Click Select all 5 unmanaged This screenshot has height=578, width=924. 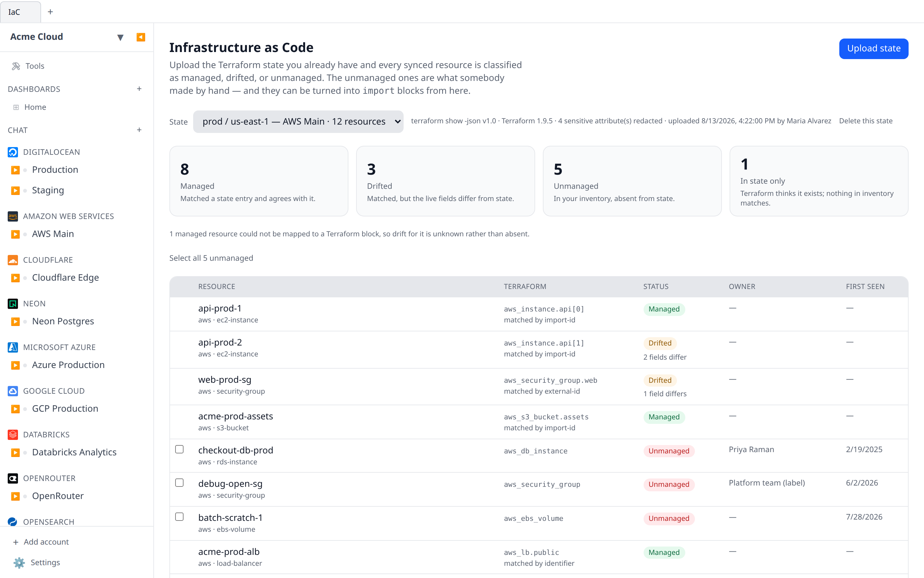[211, 258]
